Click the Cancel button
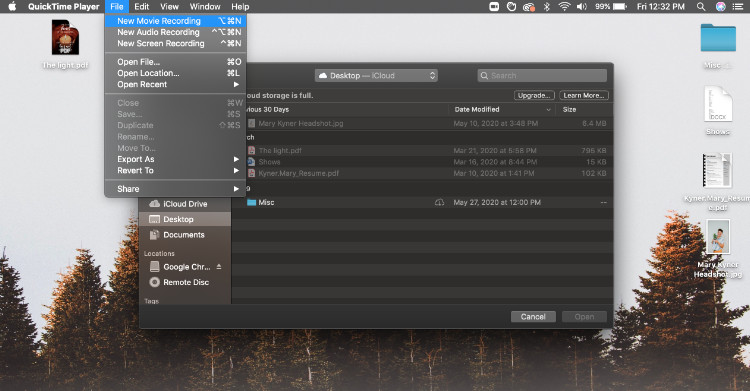750x391 pixels. 533,317
